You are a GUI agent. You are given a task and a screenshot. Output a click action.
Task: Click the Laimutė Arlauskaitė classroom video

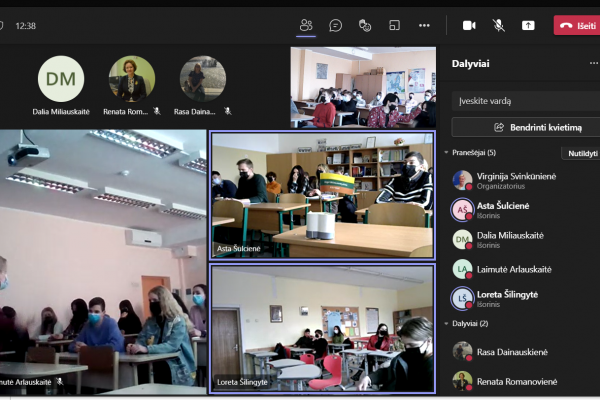103,262
